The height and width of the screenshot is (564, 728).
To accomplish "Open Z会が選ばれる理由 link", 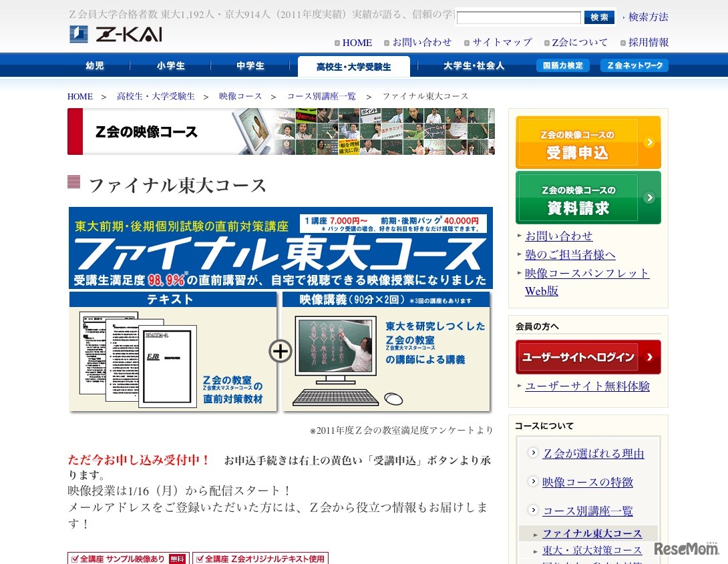I will [x=593, y=454].
